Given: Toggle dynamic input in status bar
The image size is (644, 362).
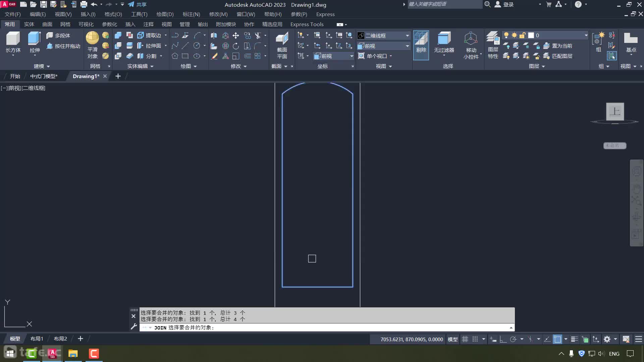Looking at the screenshot, I should (493, 339).
